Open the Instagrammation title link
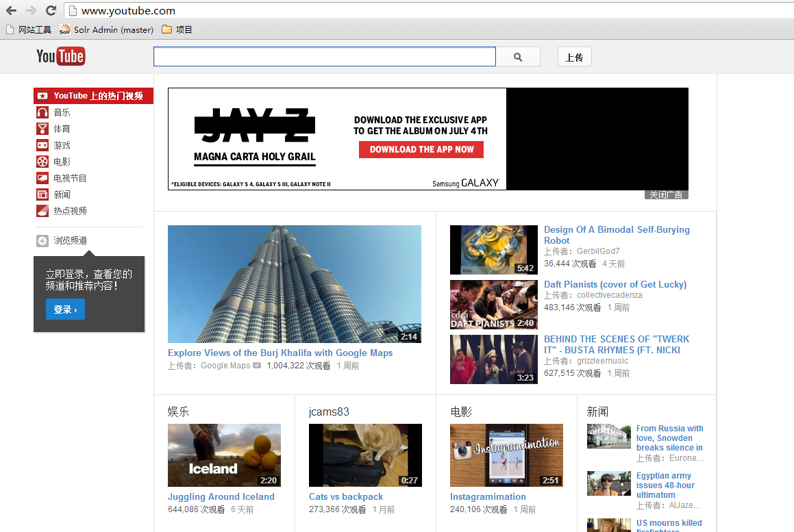The width and height of the screenshot is (794, 532). click(x=488, y=496)
